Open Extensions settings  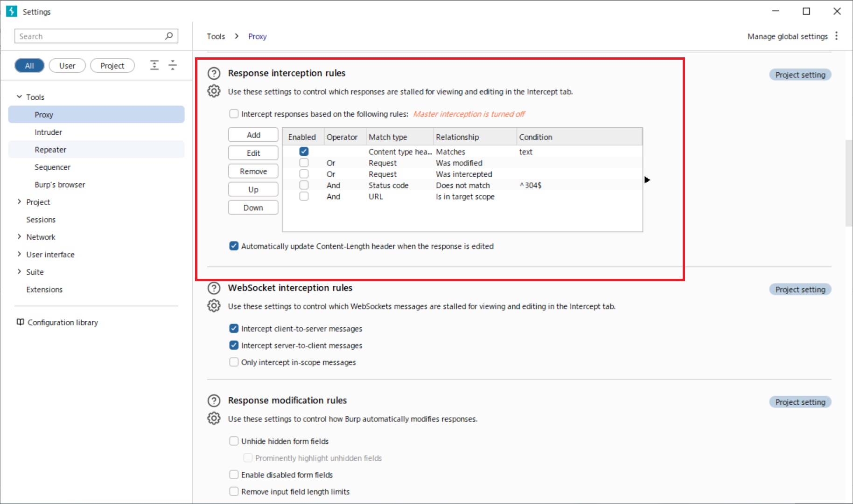pos(44,290)
